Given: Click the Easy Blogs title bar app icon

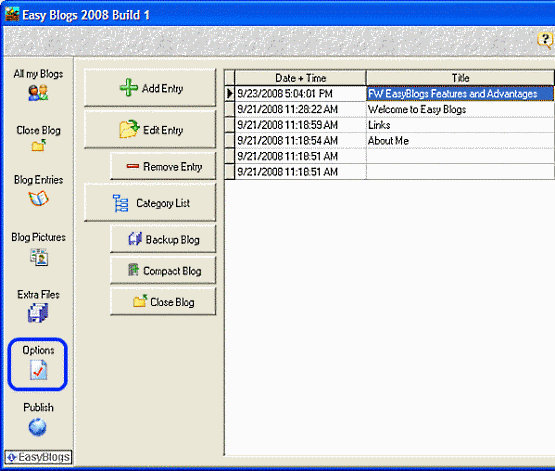Looking at the screenshot, I should [12, 14].
